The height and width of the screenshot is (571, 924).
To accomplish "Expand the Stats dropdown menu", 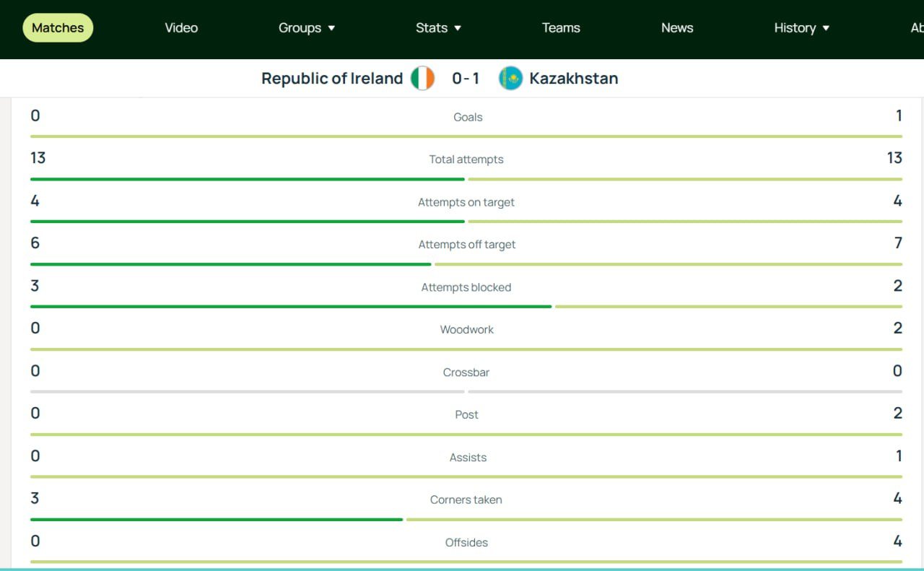I will (x=438, y=28).
